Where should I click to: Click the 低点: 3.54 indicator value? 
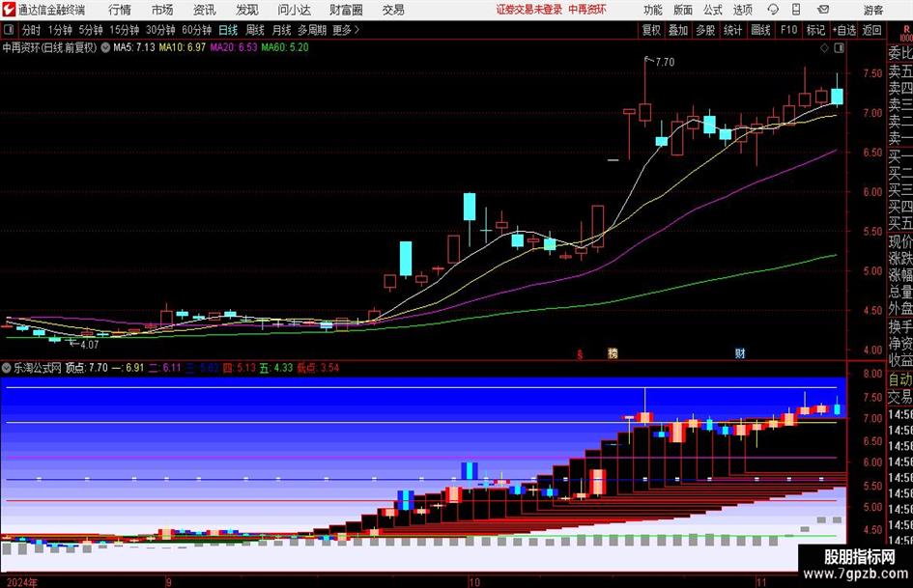pyautogui.click(x=318, y=368)
